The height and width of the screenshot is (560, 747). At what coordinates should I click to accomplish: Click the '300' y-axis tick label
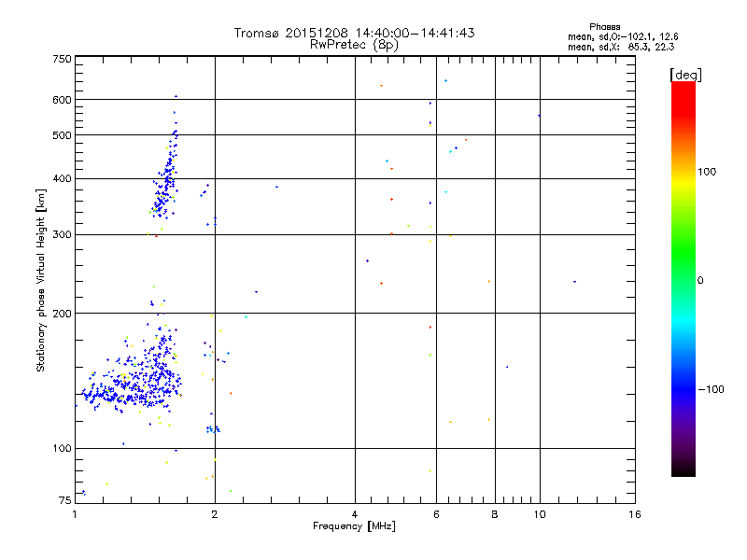62,235
